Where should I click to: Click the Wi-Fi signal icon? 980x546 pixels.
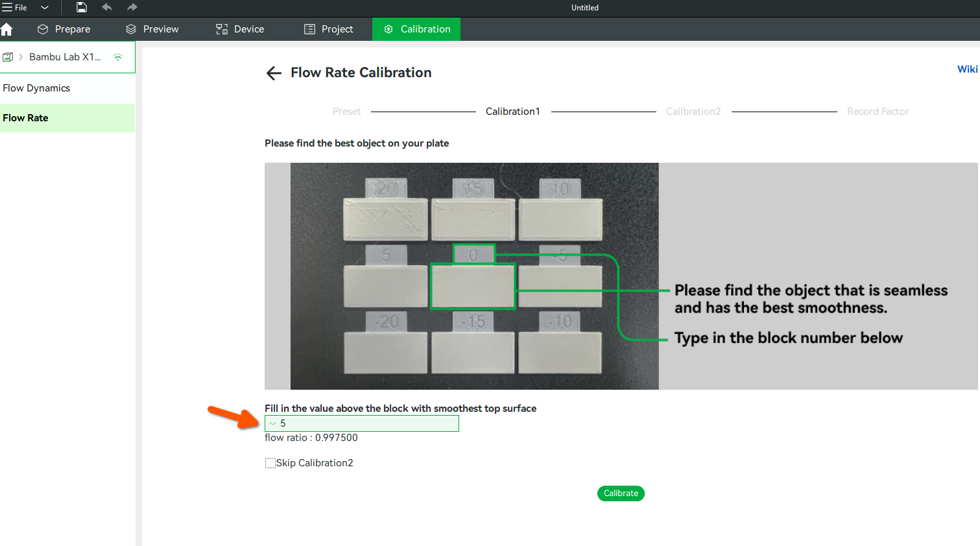pos(118,57)
